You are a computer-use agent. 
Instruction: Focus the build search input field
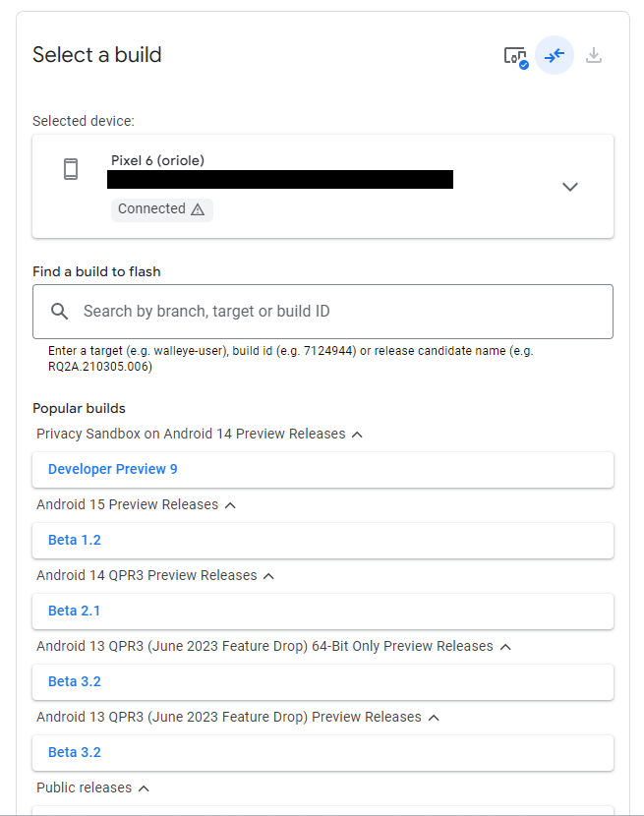click(334, 312)
